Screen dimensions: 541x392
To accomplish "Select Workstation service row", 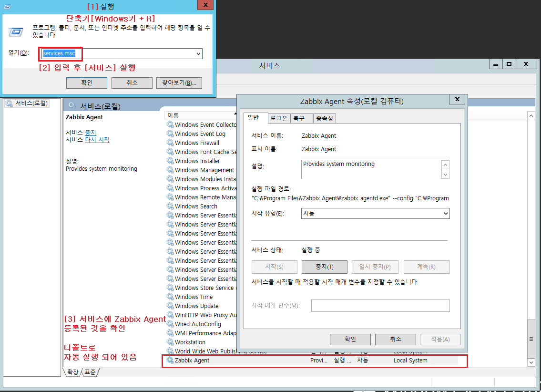I will click(x=190, y=342).
